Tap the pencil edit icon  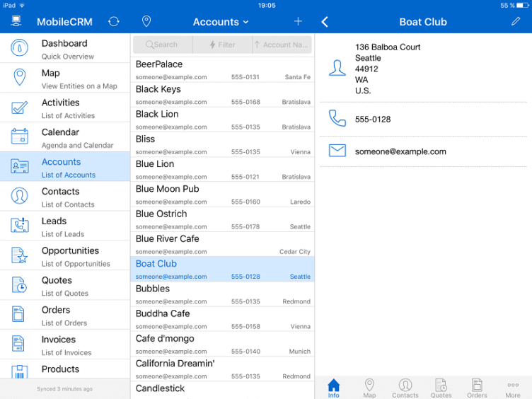click(x=516, y=22)
